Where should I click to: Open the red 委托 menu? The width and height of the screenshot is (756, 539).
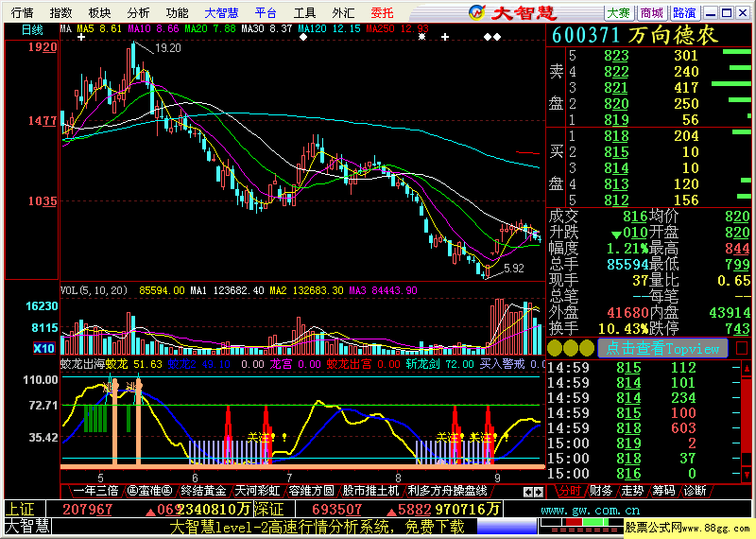click(x=382, y=12)
